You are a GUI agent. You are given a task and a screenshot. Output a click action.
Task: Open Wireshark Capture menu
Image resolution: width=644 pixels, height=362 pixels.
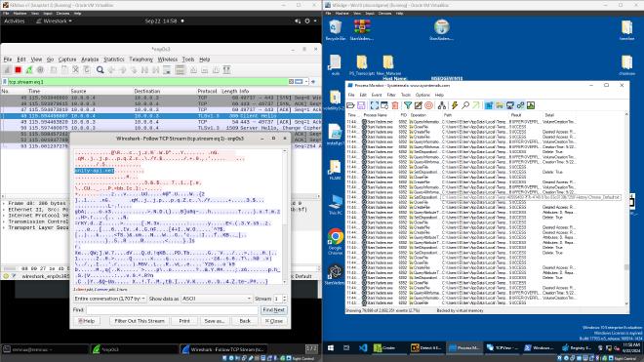click(67, 60)
